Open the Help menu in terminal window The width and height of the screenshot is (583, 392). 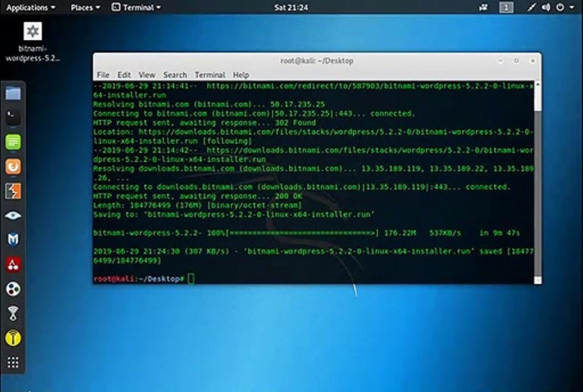tap(241, 75)
